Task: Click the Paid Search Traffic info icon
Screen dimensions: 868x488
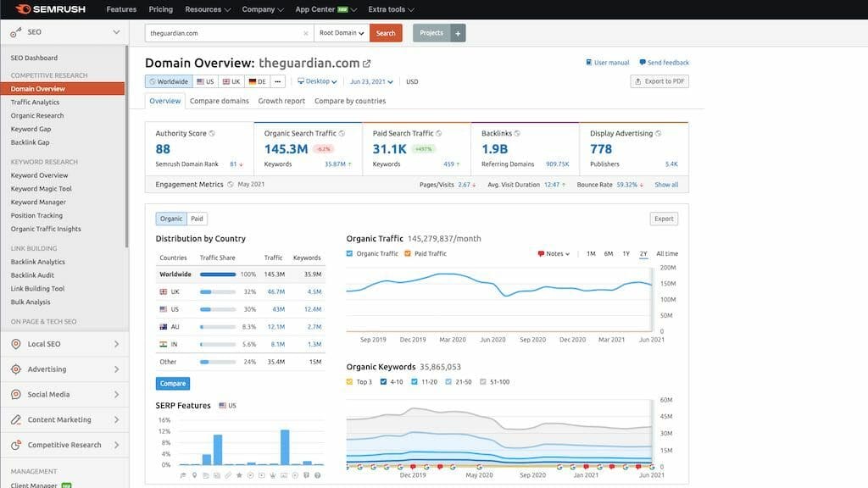Action: click(x=438, y=133)
